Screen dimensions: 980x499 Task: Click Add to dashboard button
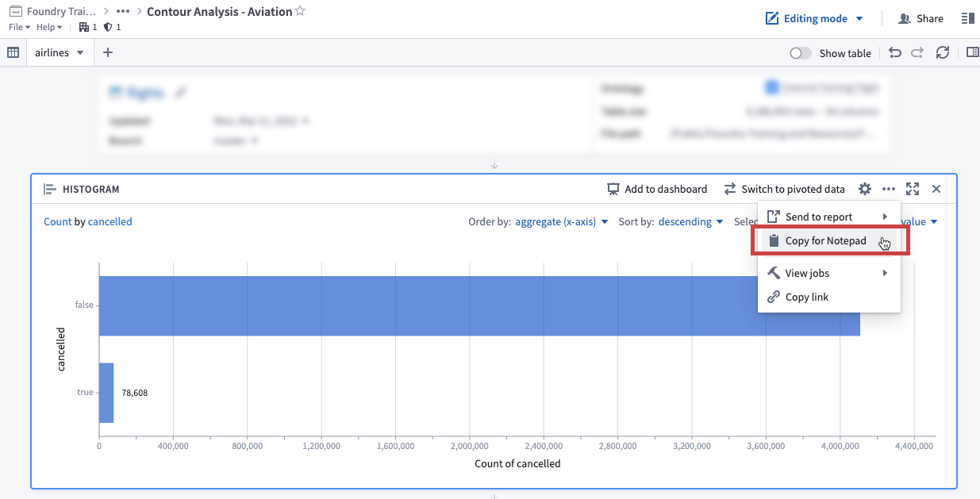click(657, 189)
